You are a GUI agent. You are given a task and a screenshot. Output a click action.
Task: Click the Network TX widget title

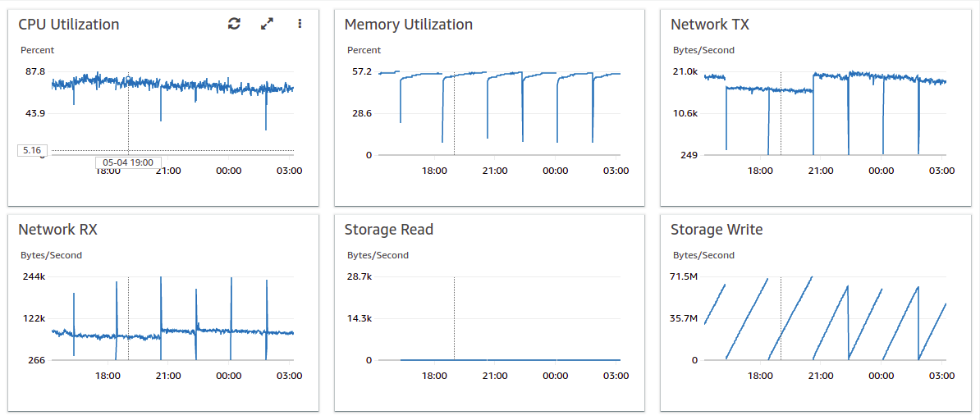pyautogui.click(x=709, y=25)
